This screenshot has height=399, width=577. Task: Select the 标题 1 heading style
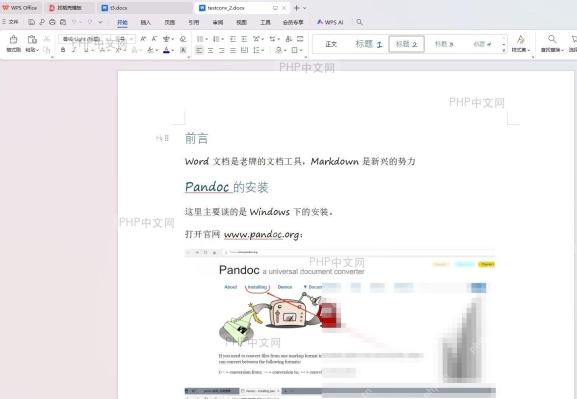pyautogui.click(x=369, y=44)
